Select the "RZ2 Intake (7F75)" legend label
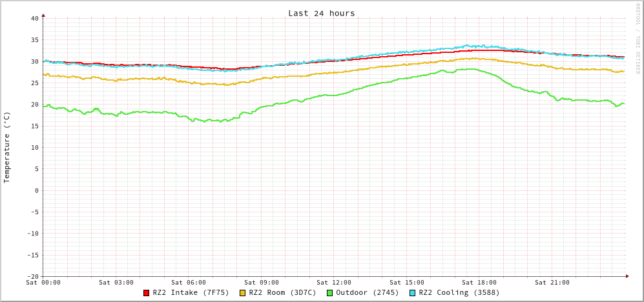Image resolution: width=644 pixels, height=302 pixels. pyautogui.click(x=191, y=292)
